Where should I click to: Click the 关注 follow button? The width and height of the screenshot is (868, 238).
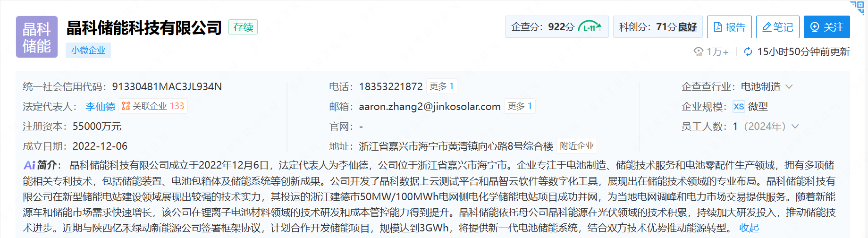tap(827, 27)
